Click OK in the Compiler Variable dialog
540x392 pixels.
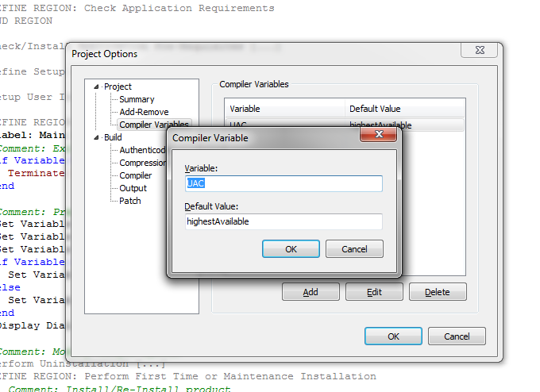click(291, 249)
